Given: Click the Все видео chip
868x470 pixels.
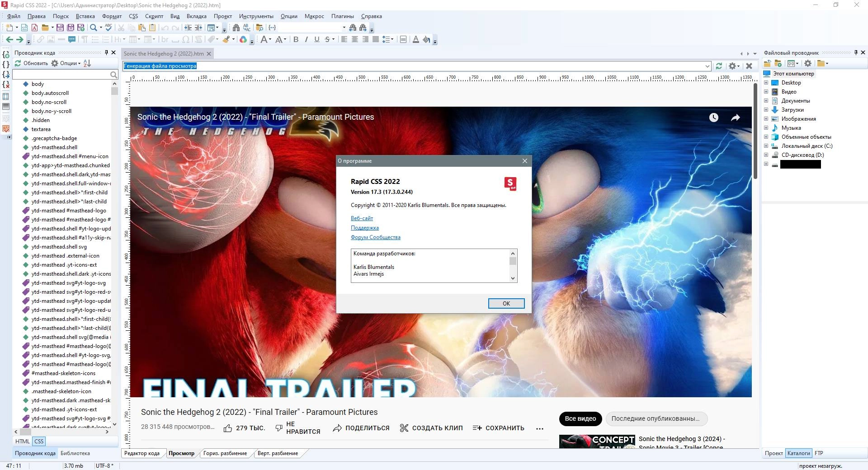Looking at the screenshot, I should 580,418.
